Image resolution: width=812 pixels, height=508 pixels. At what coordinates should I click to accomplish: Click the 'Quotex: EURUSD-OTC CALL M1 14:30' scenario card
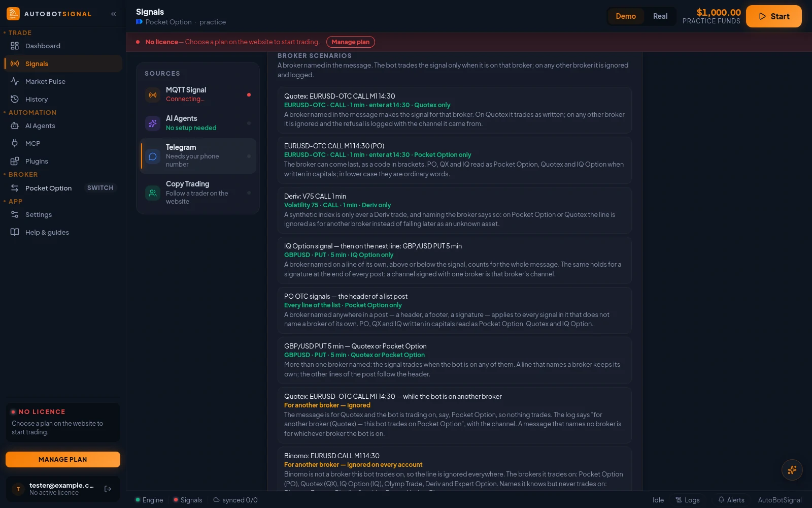454,110
